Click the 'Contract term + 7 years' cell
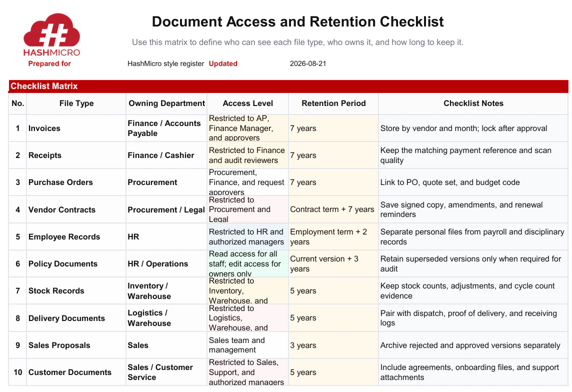 pos(333,209)
